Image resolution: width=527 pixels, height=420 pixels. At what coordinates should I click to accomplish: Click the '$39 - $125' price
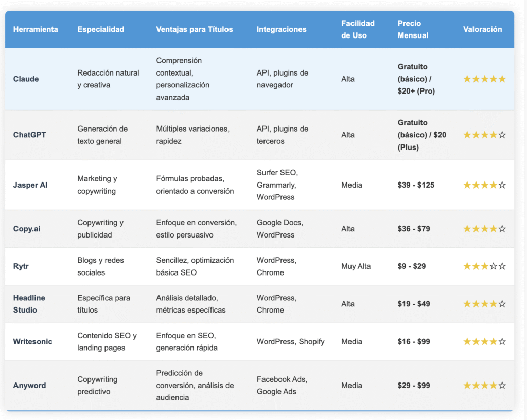coord(416,185)
